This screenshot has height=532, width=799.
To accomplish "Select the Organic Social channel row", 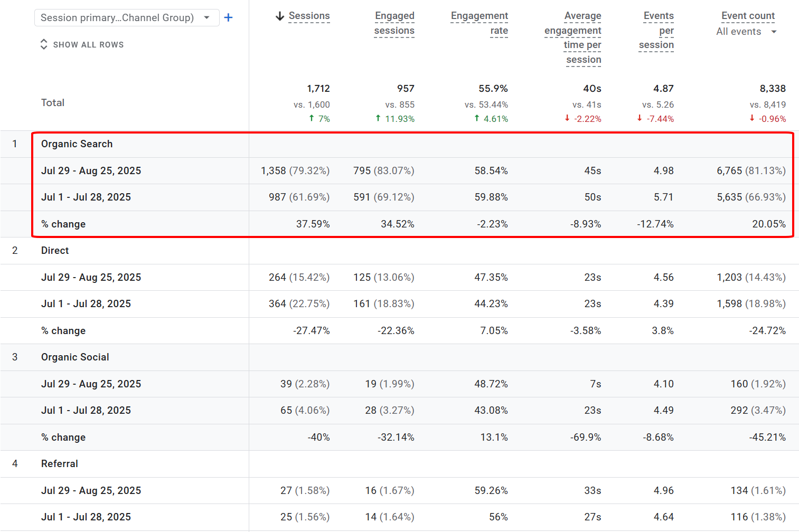I will (x=75, y=357).
